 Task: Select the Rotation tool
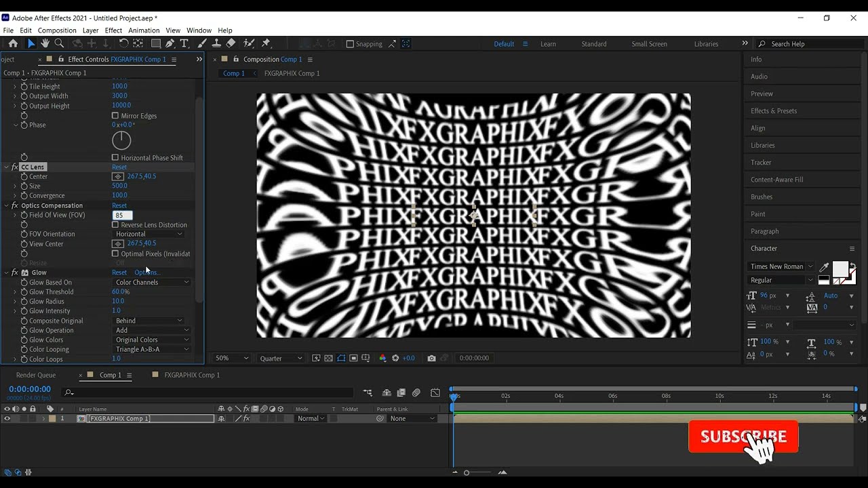[x=123, y=43]
